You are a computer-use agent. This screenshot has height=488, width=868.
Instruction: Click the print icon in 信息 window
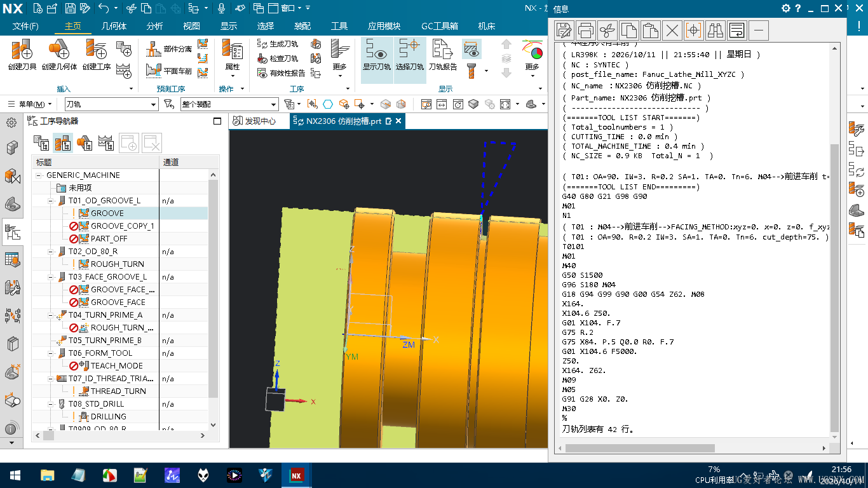click(586, 30)
